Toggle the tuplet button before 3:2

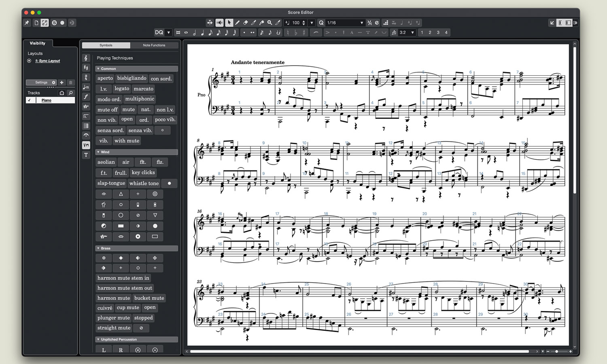coord(394,32)
